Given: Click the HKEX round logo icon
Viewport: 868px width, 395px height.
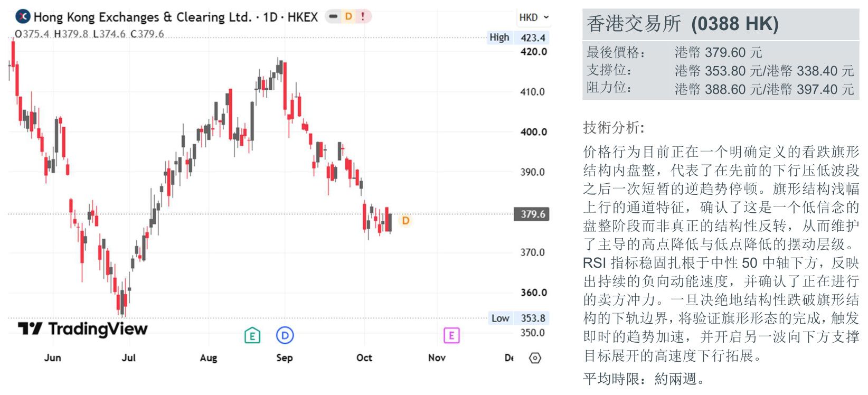Looking at the screenshot, I should click(23, 17).
